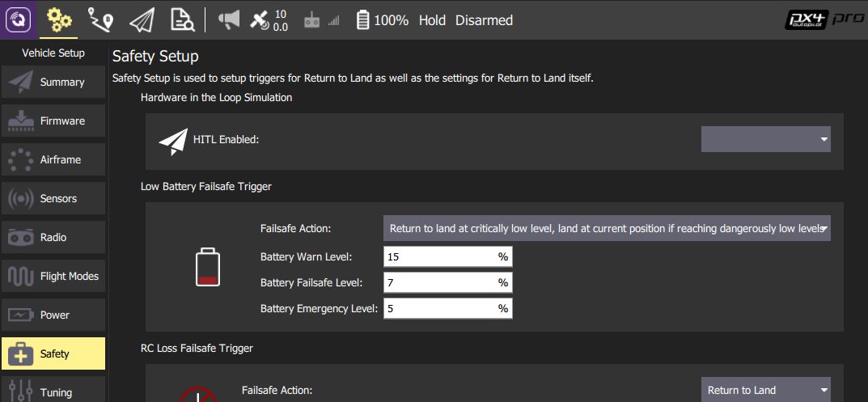Click the battery 100% indicator

[x=383, y=20]
